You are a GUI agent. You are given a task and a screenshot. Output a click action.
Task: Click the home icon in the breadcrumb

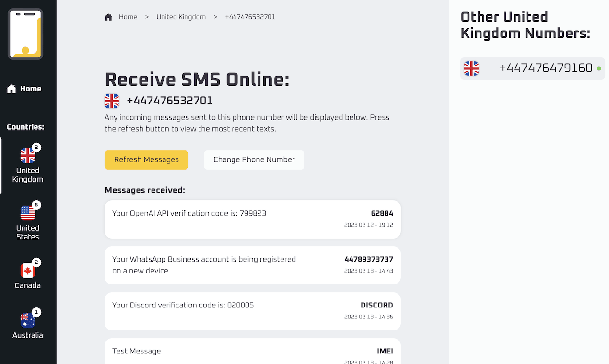[x=108, y=17]
